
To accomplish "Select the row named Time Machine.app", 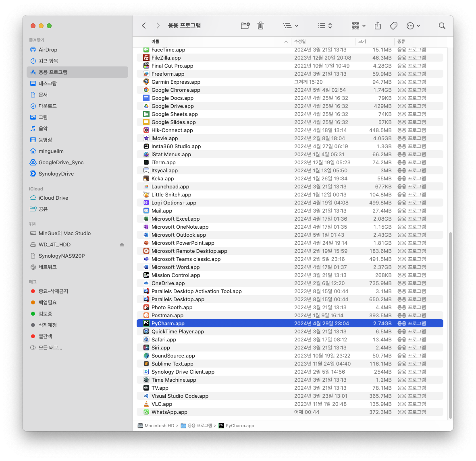I will coord(290,380).
